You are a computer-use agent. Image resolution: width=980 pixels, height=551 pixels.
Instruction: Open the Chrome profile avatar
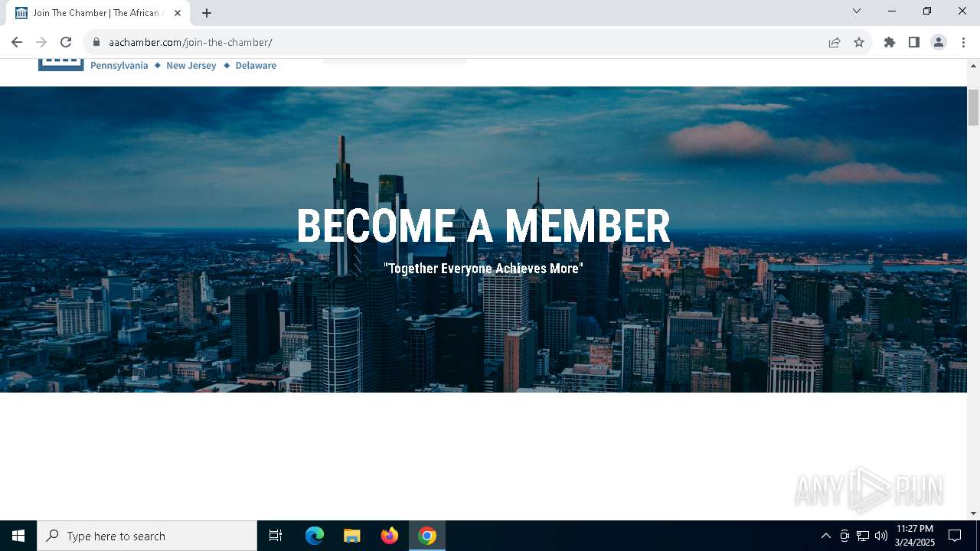[939, 42]
